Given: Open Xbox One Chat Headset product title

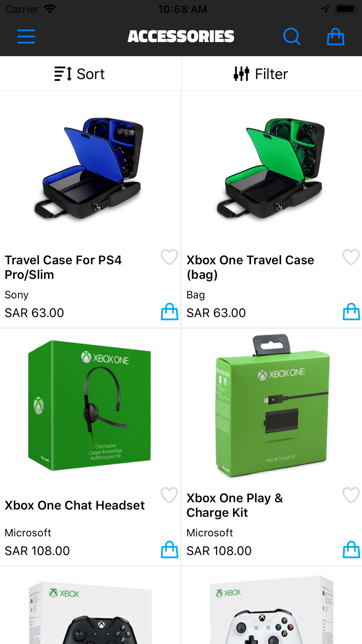Looking at the screenshot, I should (75, 505).
